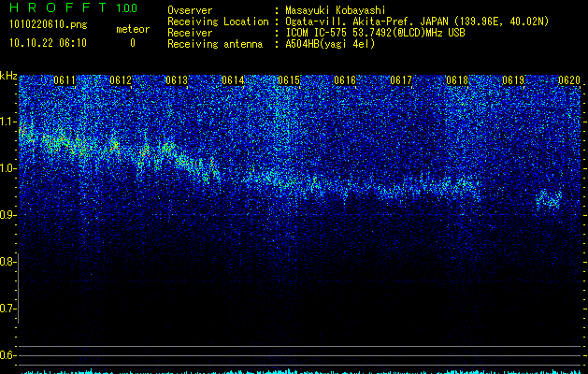Screen dimensions: 588x374
Task: Select antenna value A504HB(yagi 4el)
Action: click(x=330, y=44)
